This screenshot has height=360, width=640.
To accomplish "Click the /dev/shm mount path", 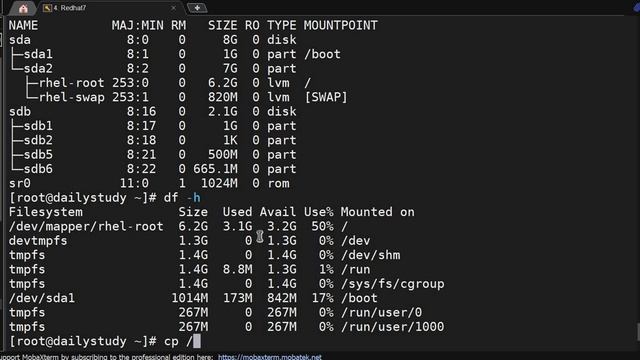I will (371, 255).
